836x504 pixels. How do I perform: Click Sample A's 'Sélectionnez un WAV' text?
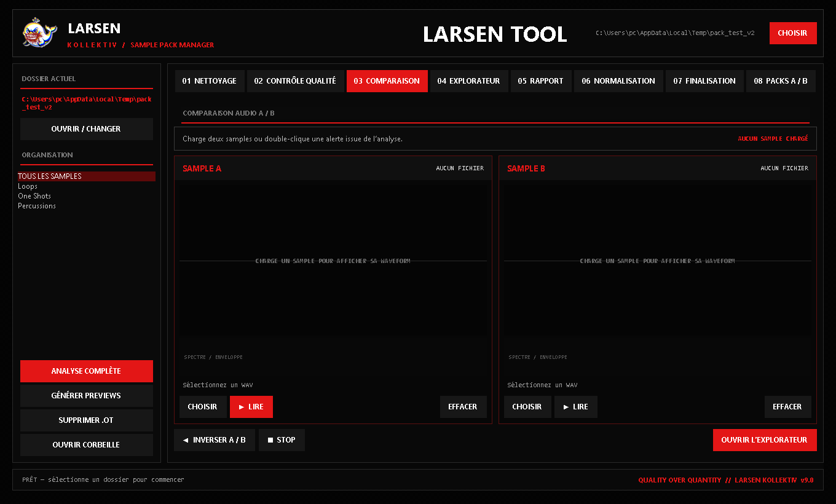pyautogui.click(x=218, y=385)
